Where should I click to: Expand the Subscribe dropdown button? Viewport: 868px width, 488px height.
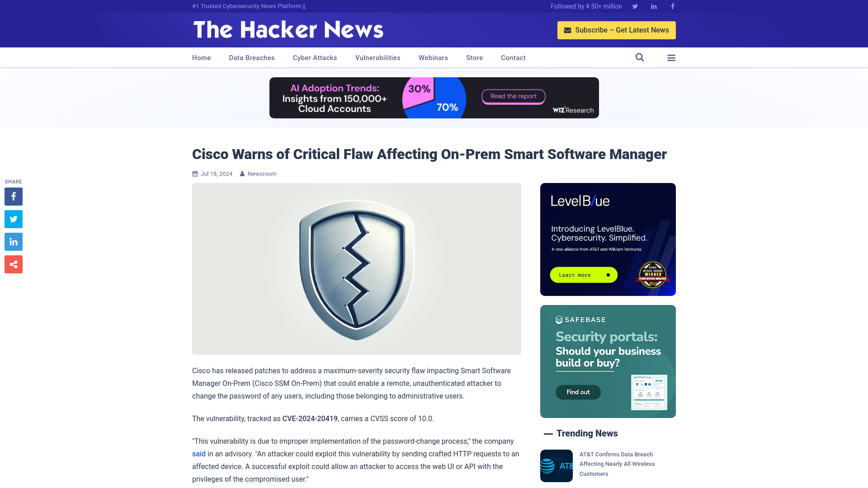617,30
